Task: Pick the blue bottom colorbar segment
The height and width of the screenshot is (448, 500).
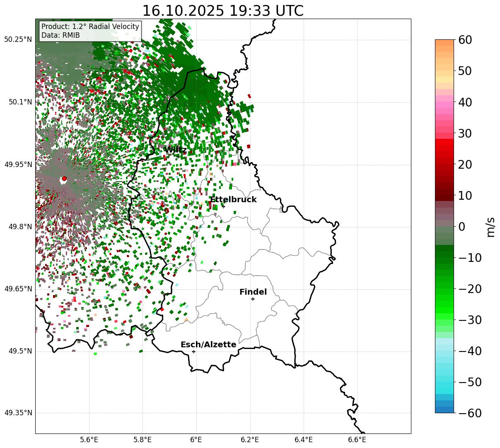Action: 444,409
